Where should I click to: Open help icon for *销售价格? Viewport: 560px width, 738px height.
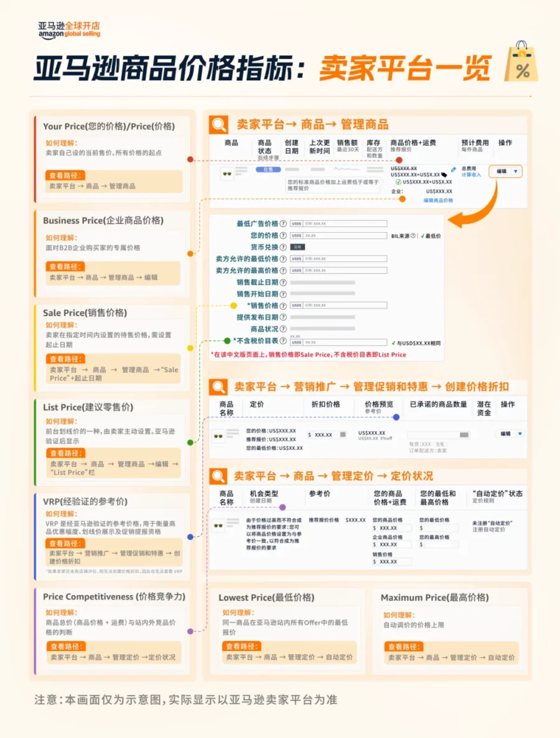tap(283, 306)
